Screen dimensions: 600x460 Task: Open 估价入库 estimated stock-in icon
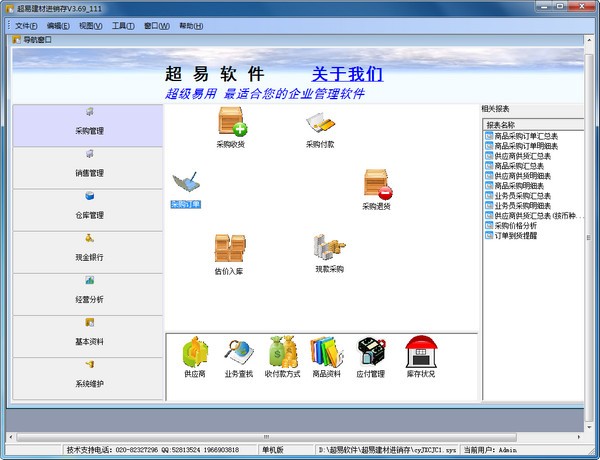229,255
